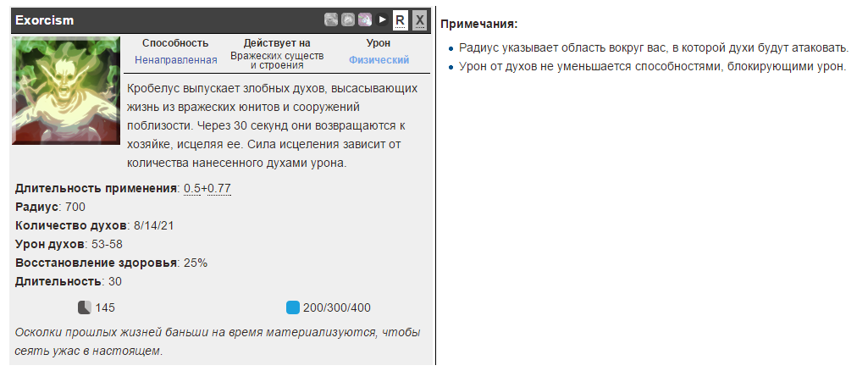The height and width of the screenshot is (371, 868).
Task: Click the R hotkey box
Action: (401, 19)
